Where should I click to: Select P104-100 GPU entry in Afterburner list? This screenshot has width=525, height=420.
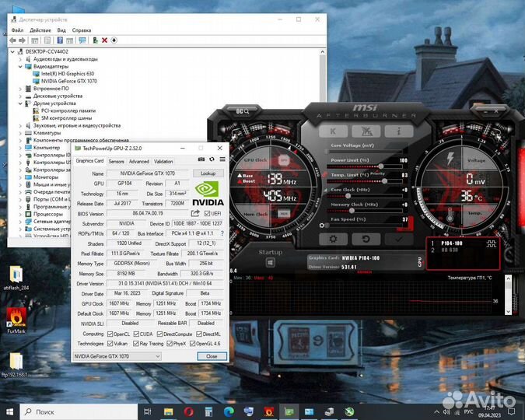pos(452,243)
